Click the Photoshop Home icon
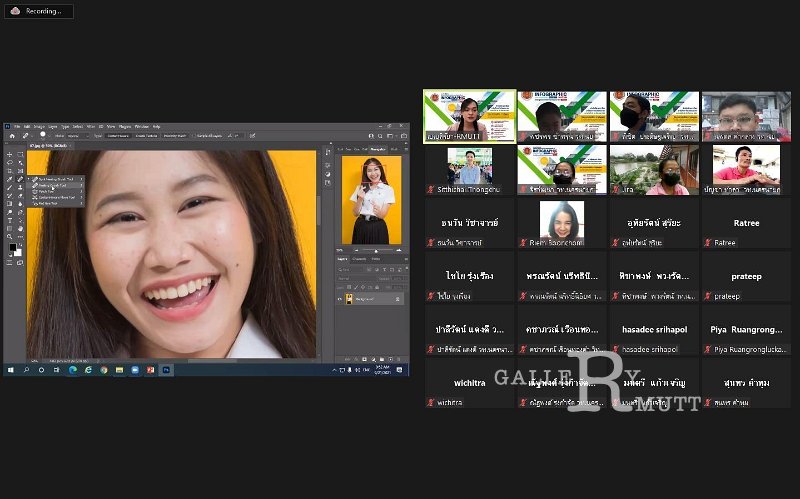This screenshot has height=499, width=800. [11, 136]
